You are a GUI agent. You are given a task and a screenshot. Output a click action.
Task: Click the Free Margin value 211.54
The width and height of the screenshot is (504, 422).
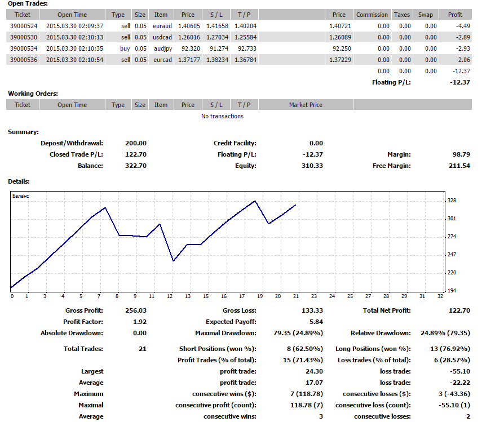(459, 166)
